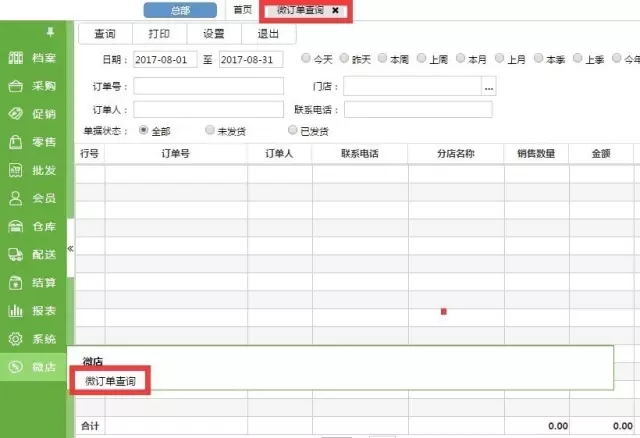
Task: Open the 结算 module icon
Action: tap(16, 282)
